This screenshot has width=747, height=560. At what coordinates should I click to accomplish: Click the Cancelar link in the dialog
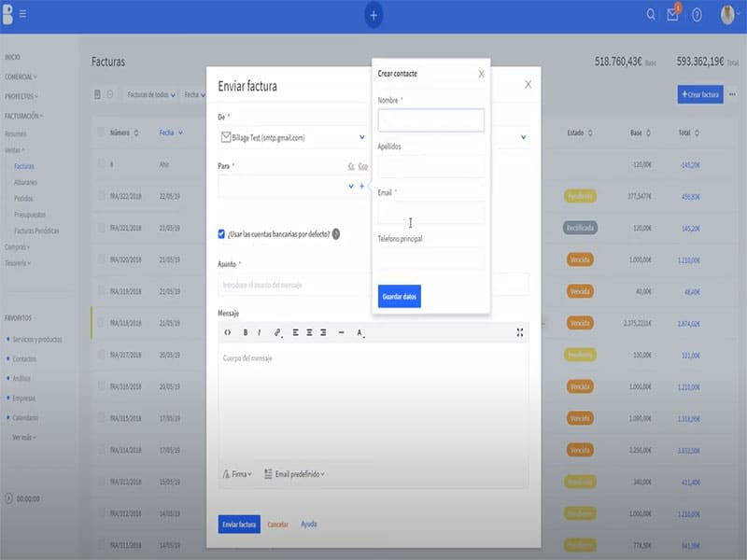[x=277, y=525]
